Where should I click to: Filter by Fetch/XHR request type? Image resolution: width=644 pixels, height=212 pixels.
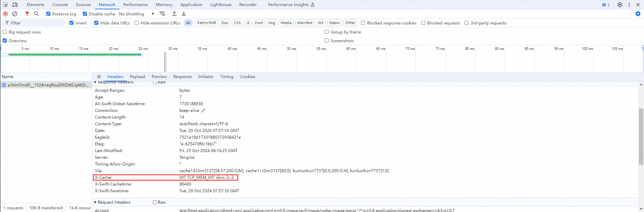(207, 23)
